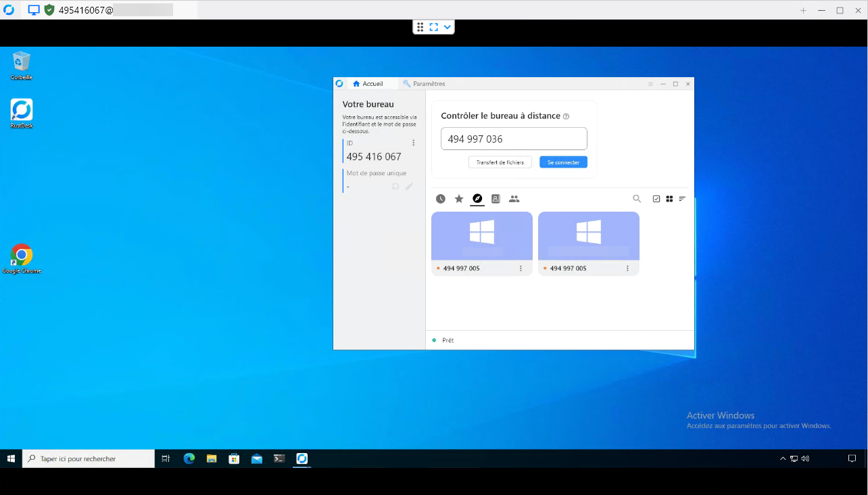The width and height of the screenshot is (868, 495).
Task: Refresh the one-time password
Action: coord(395,187)
